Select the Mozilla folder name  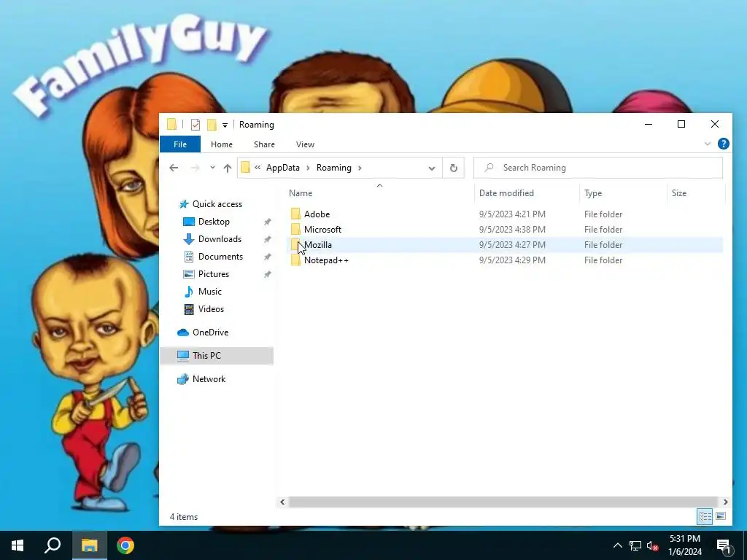coord(318,245)
